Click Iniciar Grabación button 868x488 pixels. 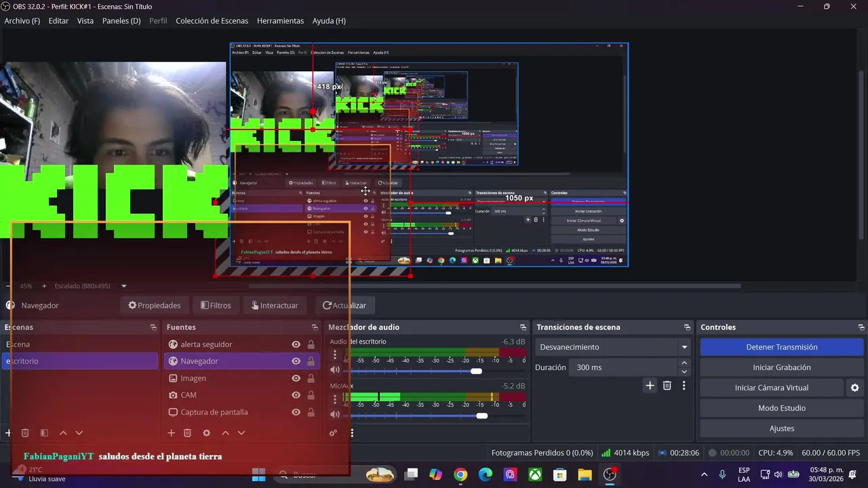782,367
